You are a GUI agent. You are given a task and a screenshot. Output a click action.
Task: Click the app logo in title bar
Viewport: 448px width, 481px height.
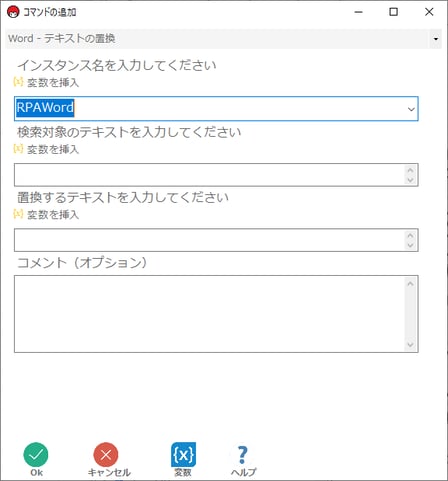[13, 12]
